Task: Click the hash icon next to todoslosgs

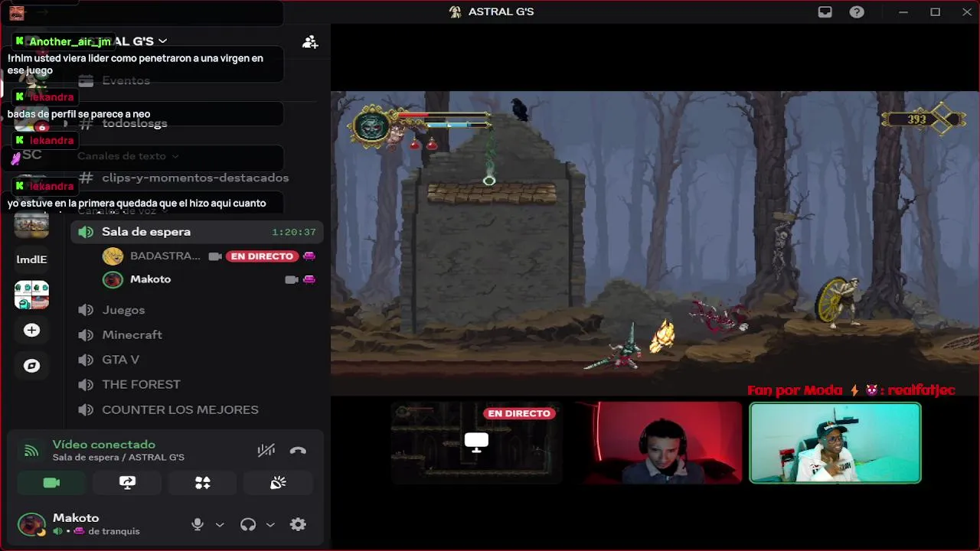Action: point(86,123)
